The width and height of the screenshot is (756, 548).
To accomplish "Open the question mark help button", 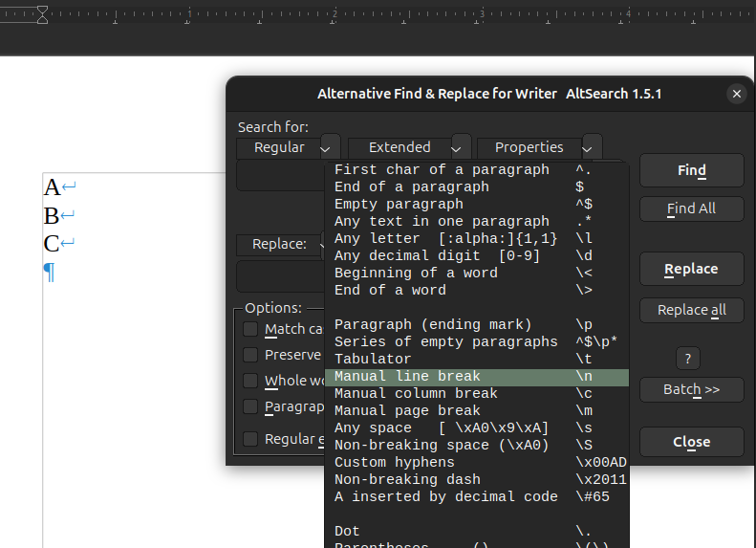I will click(x=688, y=359).
